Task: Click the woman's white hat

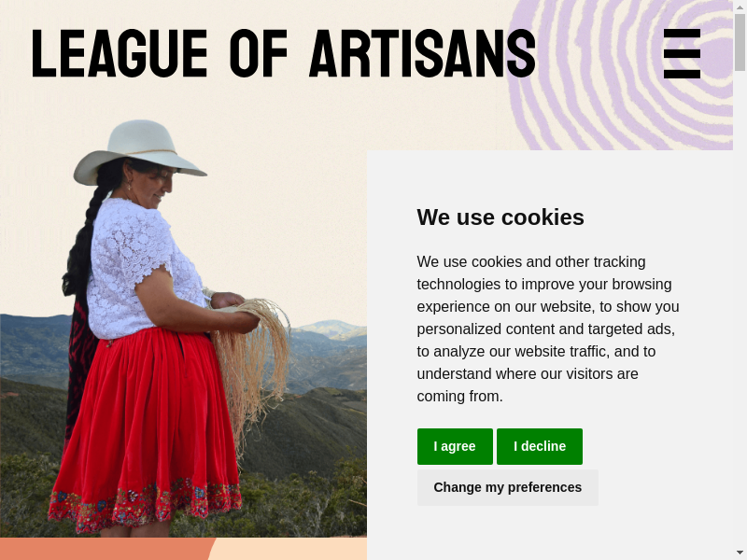Action: 139,151
